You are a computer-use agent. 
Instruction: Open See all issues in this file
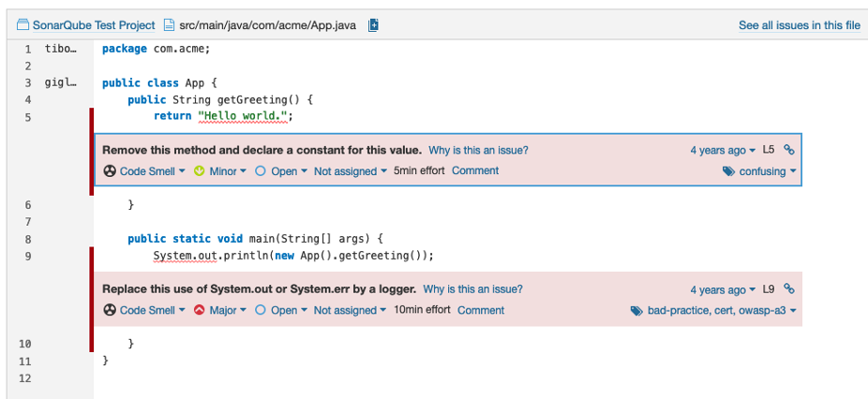click(x=800, y=25)
